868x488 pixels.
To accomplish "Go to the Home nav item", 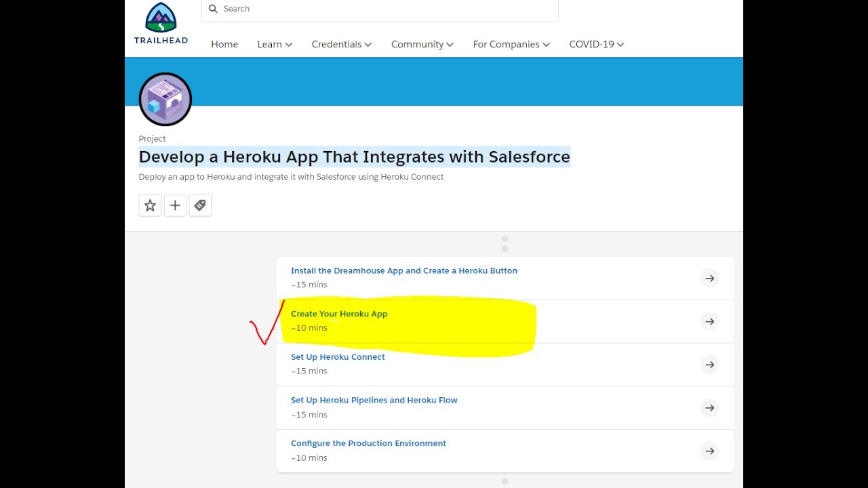I will (x=224, y=44).
